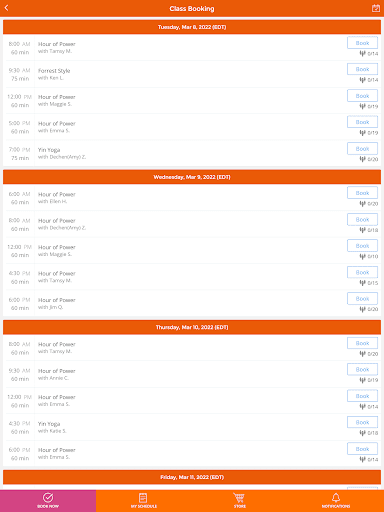Select Tuesday 12:00 PM Hour of Power row

coord(192,101)
